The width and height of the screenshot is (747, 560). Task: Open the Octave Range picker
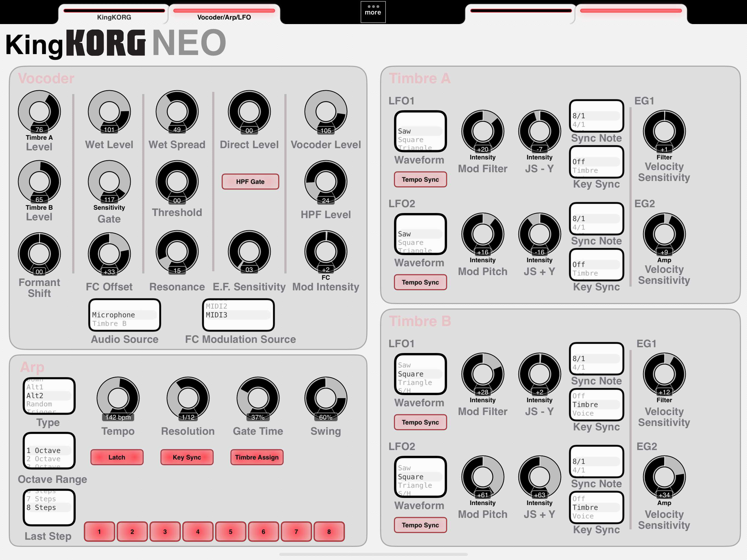tap(49, 451)
